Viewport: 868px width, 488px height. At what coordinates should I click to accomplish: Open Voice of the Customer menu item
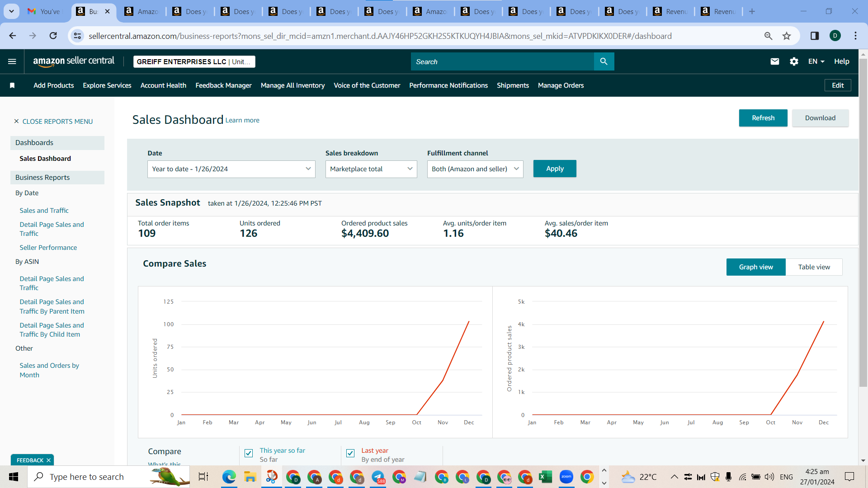pyautogui.click(x=367, y=85)
